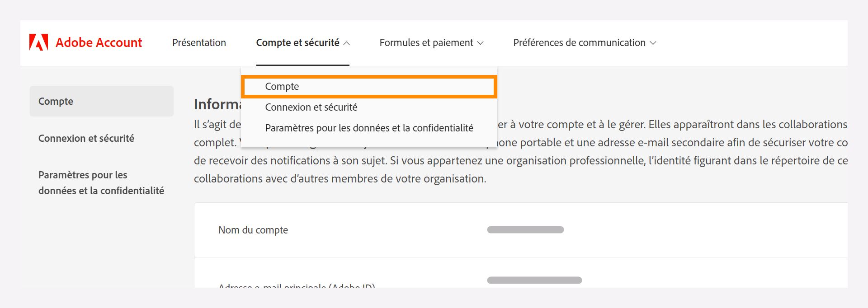Click the Adobe logo icon
Image resolution: width=868 pixels, height=308 pixels.
(38, 42)
